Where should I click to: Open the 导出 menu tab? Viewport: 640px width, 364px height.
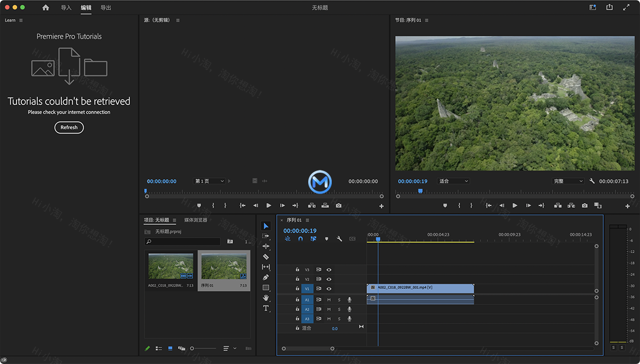(x=106, y=7)
